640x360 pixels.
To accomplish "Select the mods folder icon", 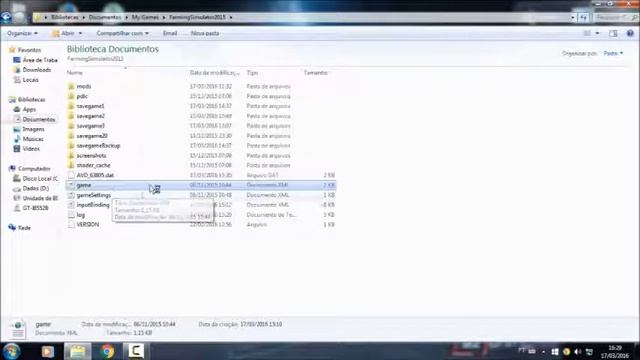I will pyautogui.click(x=71, y=87).
